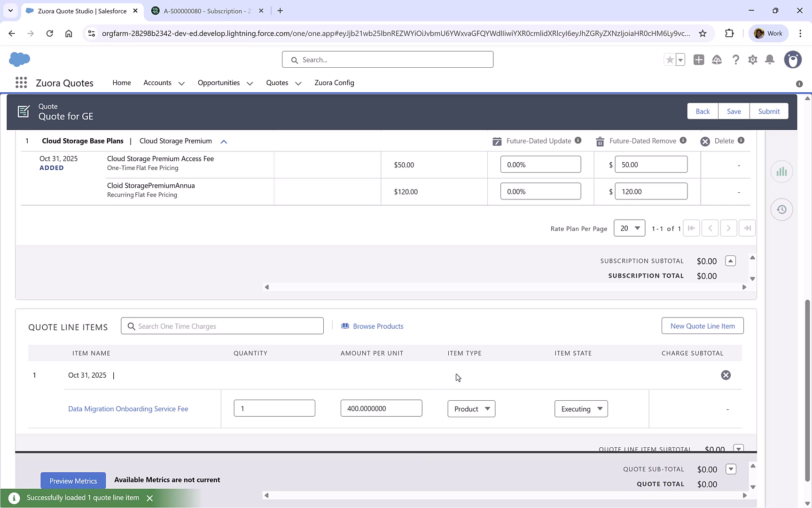Open Salesforce Help via question mark icon

736,60
